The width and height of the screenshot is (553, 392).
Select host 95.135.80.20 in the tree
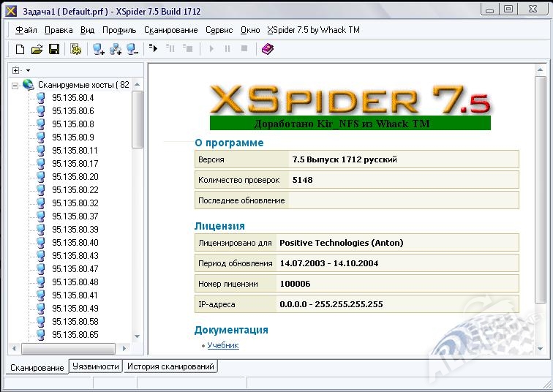coord(75,177)
